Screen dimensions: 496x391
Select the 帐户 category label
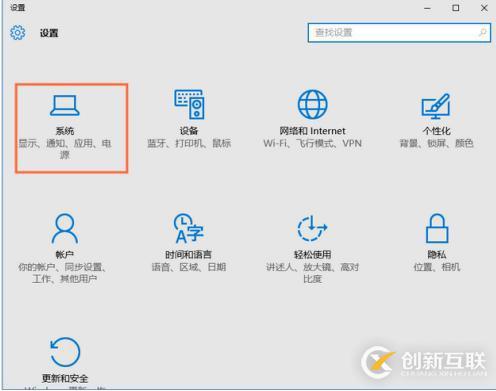coord(65,255)
